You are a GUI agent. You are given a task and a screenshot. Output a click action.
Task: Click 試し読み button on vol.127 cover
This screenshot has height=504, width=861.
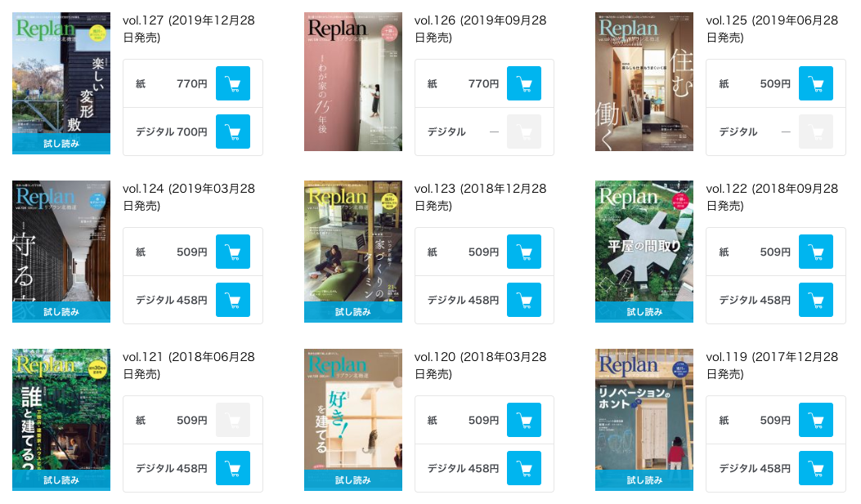(61, 144)
